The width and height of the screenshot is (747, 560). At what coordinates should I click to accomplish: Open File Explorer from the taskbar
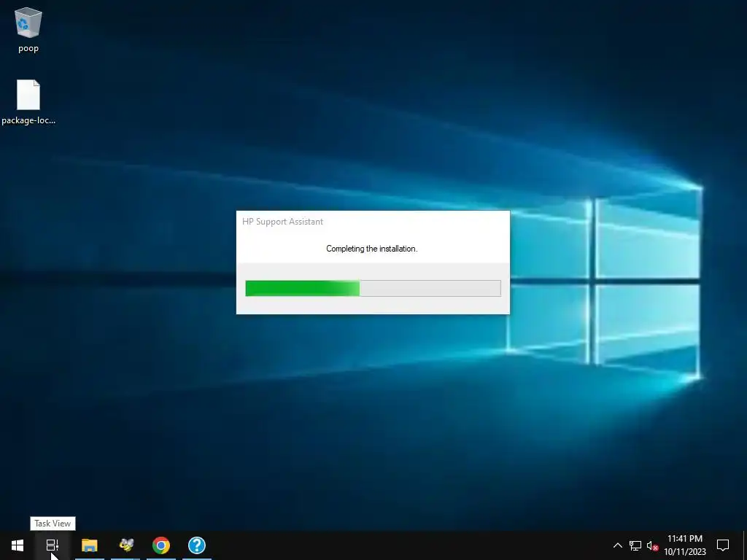(90, 545)
